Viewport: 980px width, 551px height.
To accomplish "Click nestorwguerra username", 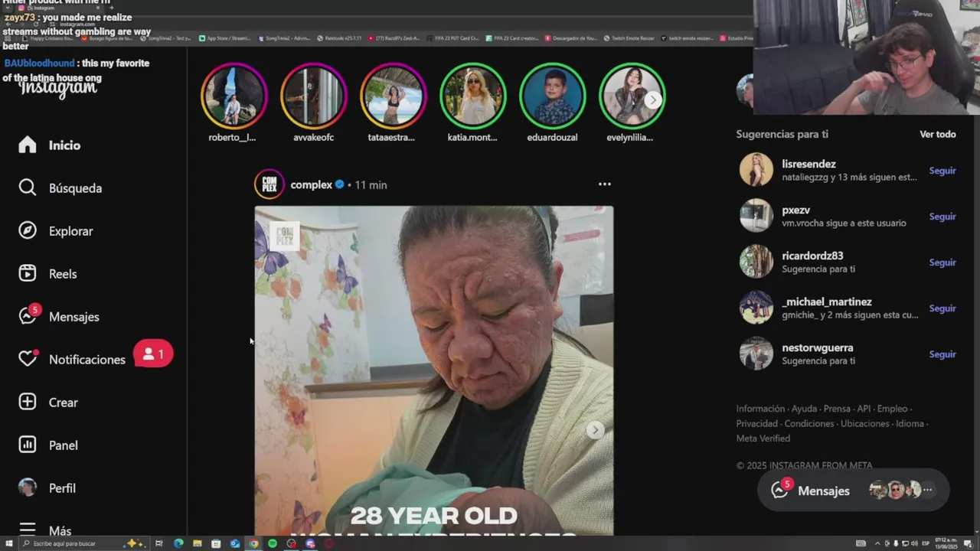I will [818, 347].
